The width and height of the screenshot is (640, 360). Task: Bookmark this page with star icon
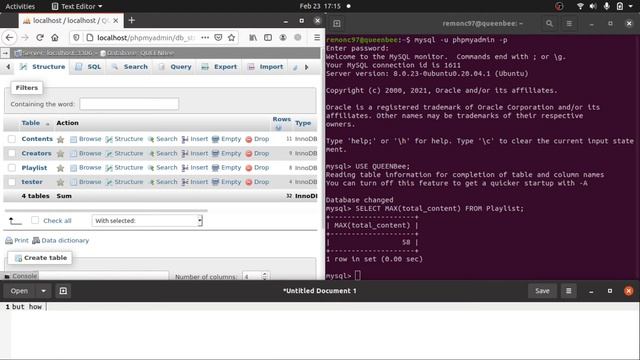coord(231,38)
